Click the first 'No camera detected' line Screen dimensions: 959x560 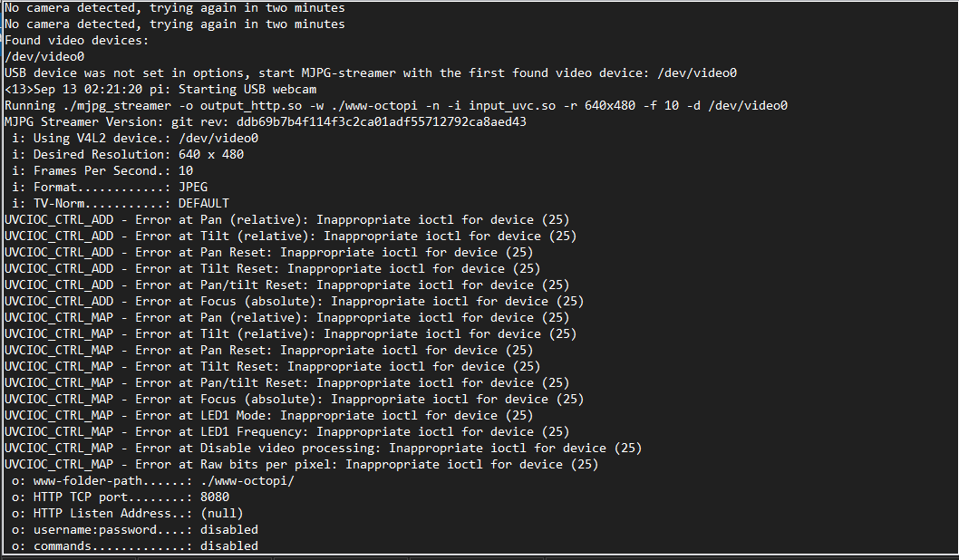[174, 8]
